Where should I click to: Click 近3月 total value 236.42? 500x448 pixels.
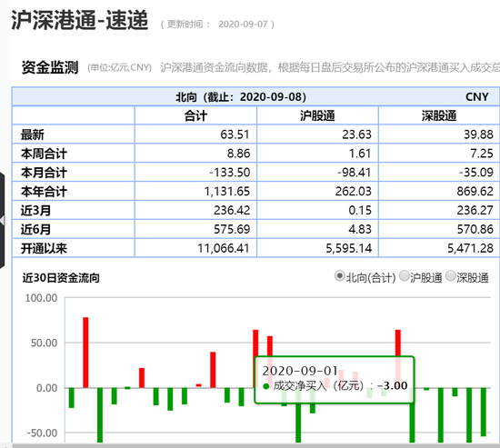point(232,211)
